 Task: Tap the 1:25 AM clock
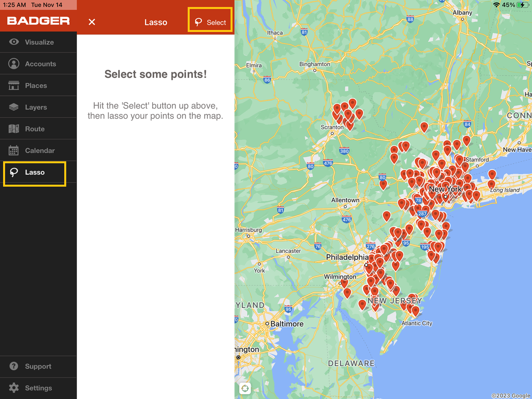[x=14, y=5]
